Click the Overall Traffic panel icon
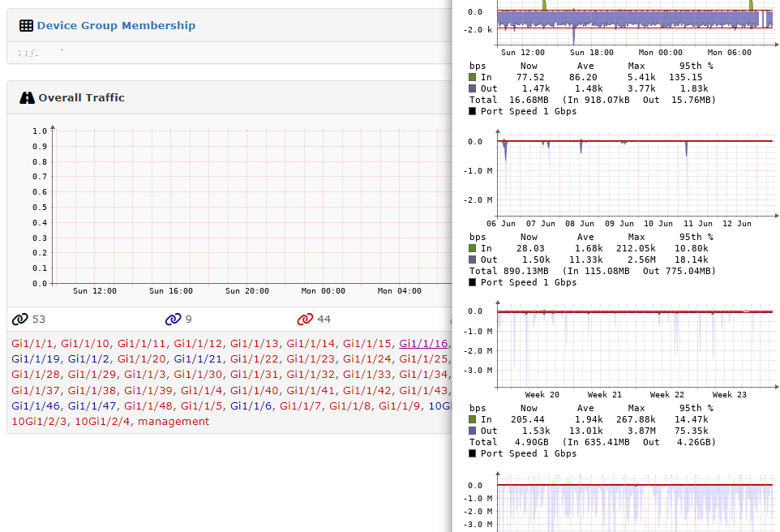 [27, 97]
